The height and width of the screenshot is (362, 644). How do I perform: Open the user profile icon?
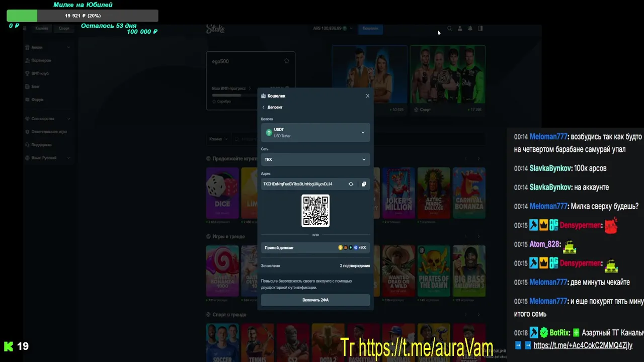460,29
